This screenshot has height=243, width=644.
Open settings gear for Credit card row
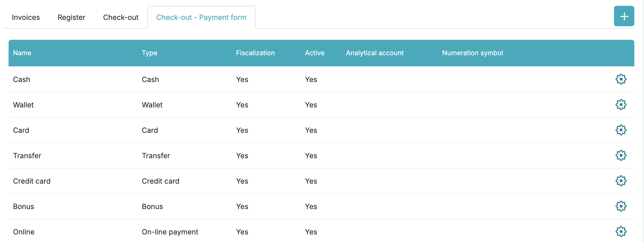pos(621,181)
